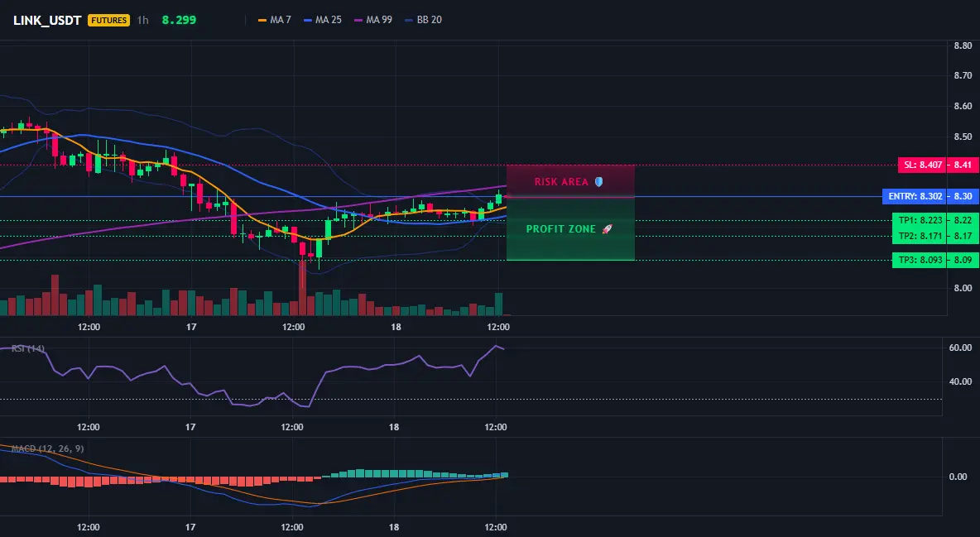Click the 40.00 RSI axis label
980x537 pixels.
pyautogui.click(x=960, y=381)
